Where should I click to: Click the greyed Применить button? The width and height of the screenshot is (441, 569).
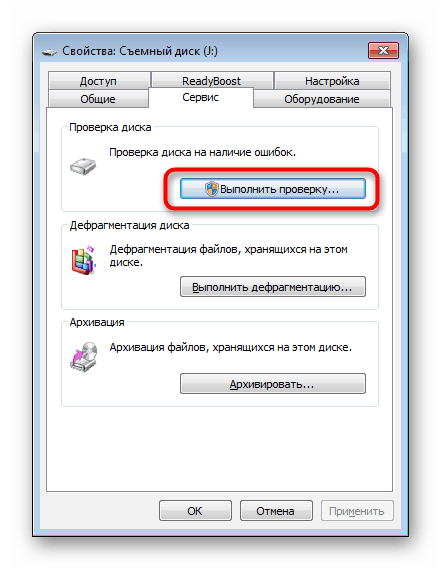(x=357, y=511)
